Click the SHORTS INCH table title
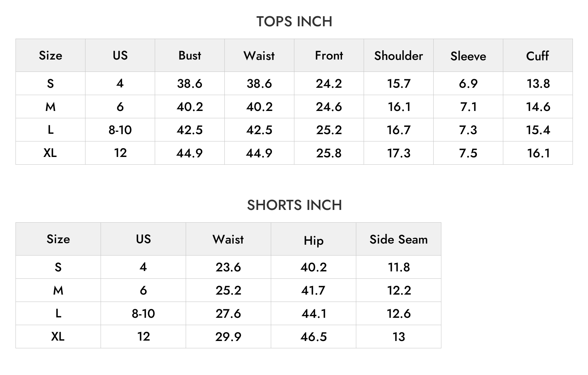Screen dimensions: 588x375 click(294, 205)
